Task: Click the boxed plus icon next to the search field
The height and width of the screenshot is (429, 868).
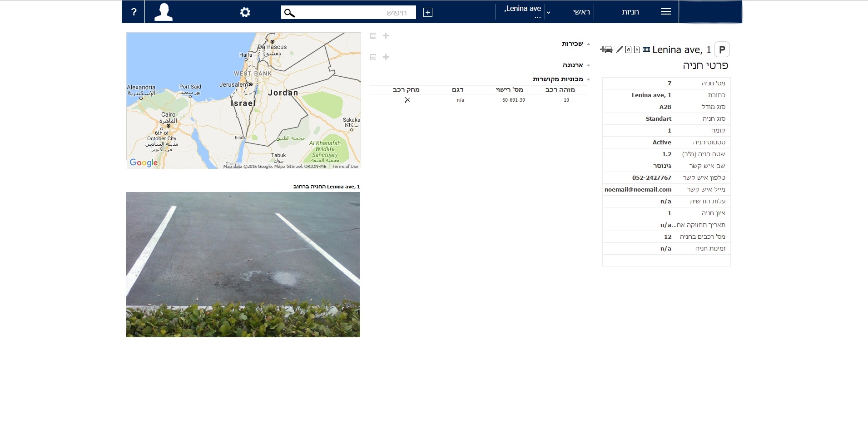Action: click(427, 12)
